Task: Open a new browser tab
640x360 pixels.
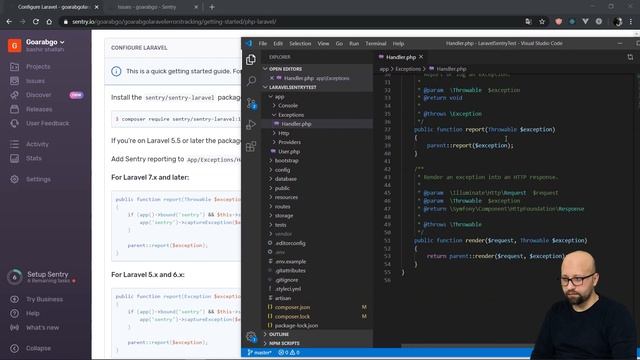Action: click(x=212, y=7)
